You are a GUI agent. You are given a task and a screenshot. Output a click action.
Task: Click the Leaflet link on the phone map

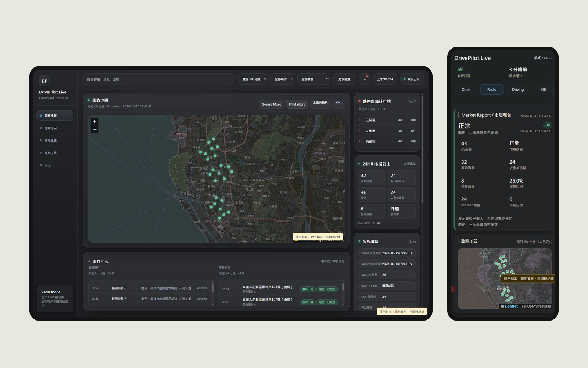point(509,306)
